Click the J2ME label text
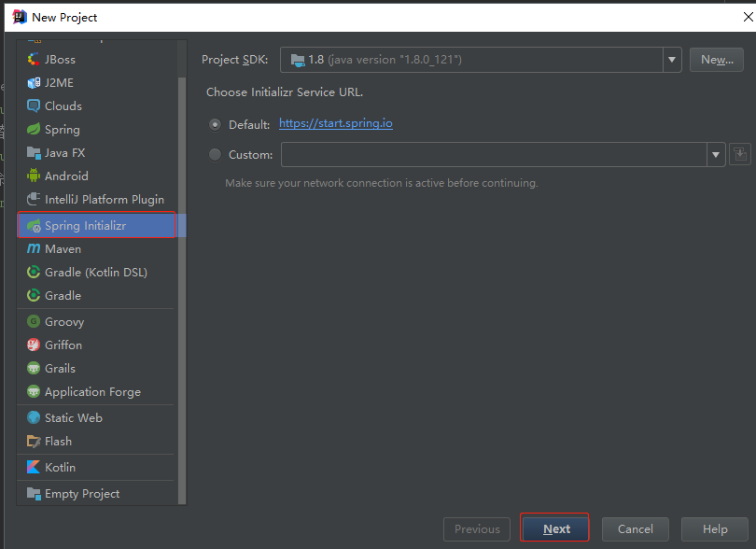This screenshot has height=549, width=756. tap(59, 83)
